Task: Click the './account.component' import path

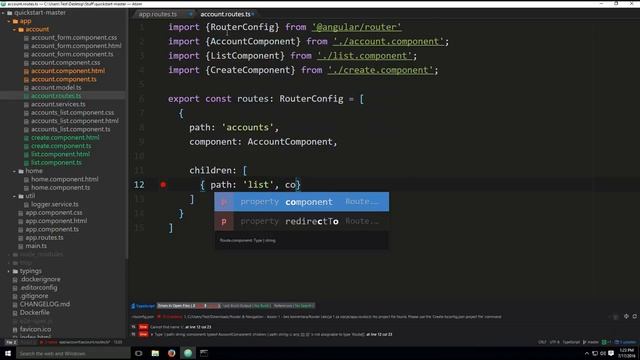Action: click(388, 42)
